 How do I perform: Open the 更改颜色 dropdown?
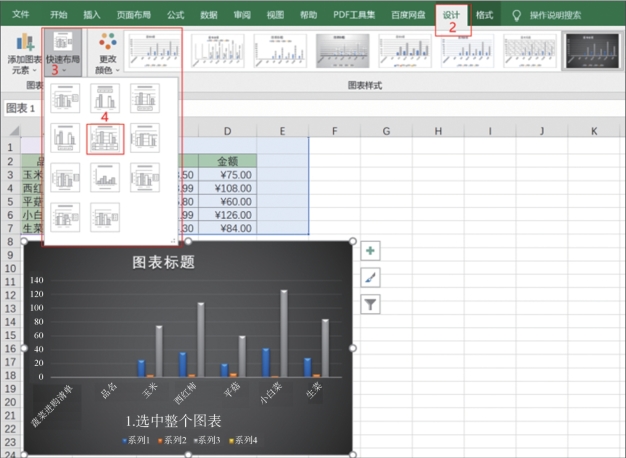107,54
